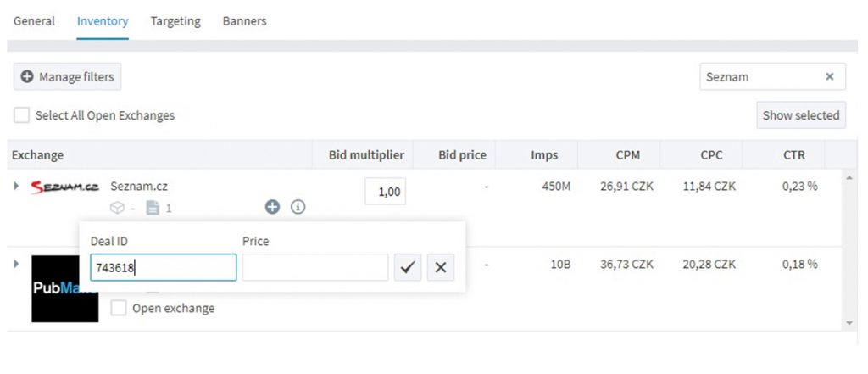Expand the Seznam.cz exchange row
Viewport: 868px width, 374px height.
[x=17, y=187]
